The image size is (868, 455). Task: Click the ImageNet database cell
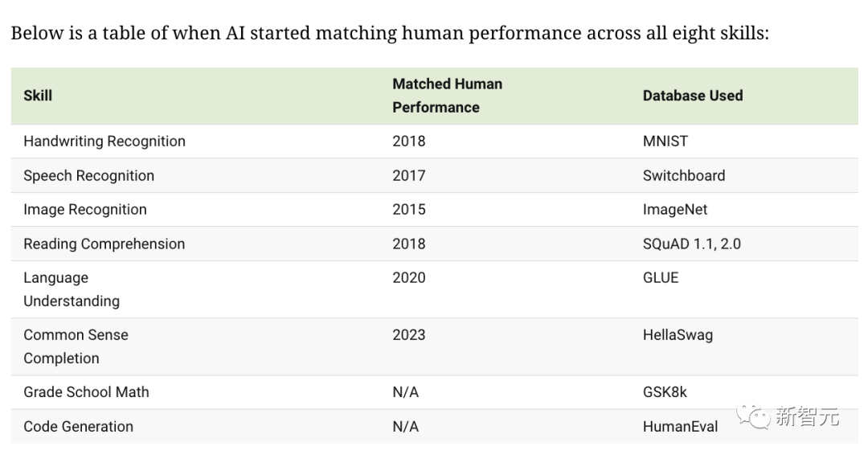pos(675,210)
